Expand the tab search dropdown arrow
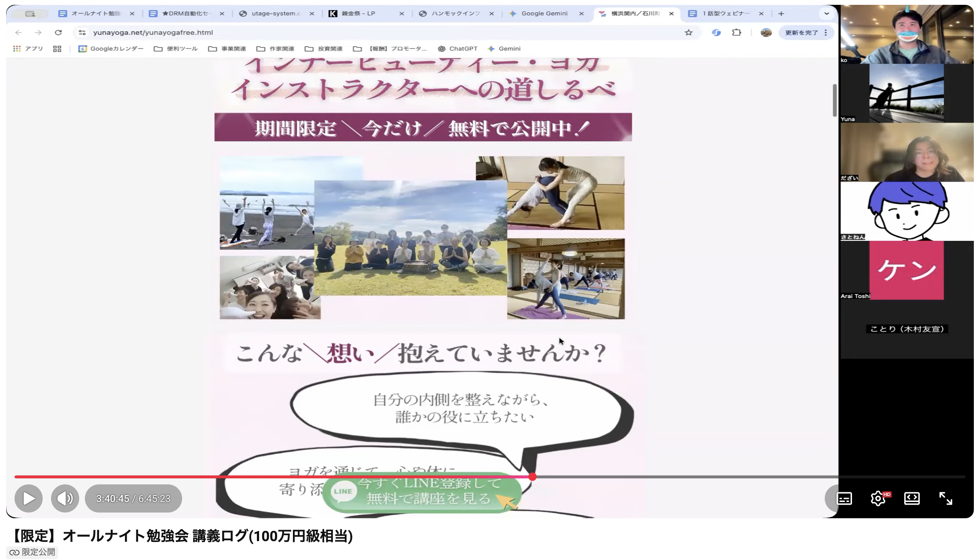The height and width of the screenshot is (560, 980). (826, 14)
